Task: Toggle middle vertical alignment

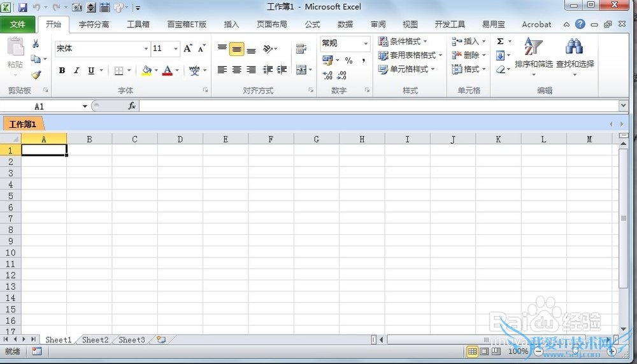Action: tap(236, 49)
